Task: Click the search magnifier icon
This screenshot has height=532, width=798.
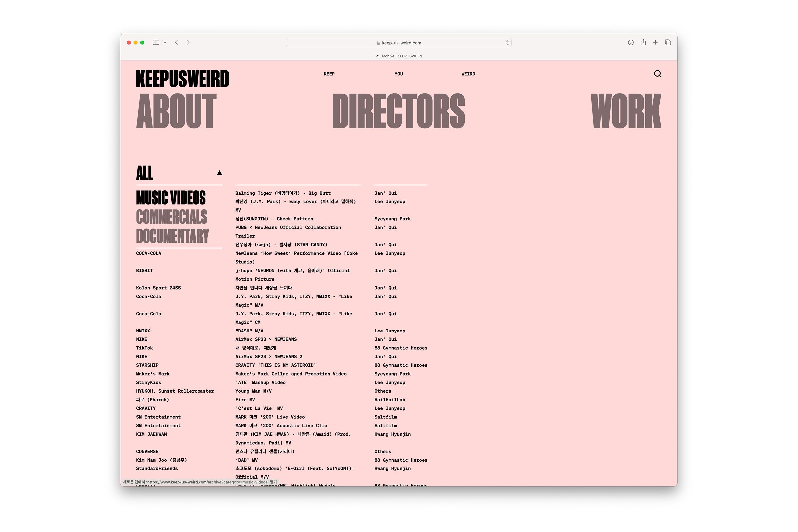Action: [x=658, y=74]
